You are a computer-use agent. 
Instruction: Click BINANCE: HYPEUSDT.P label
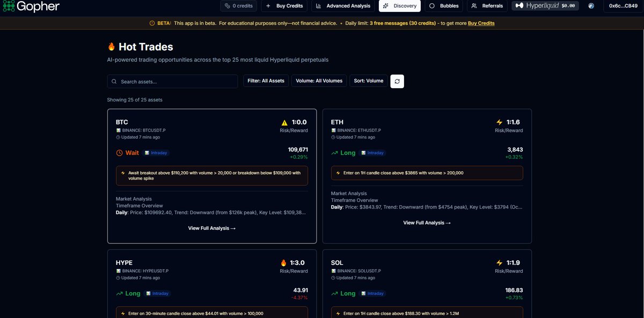coord(145,271)
